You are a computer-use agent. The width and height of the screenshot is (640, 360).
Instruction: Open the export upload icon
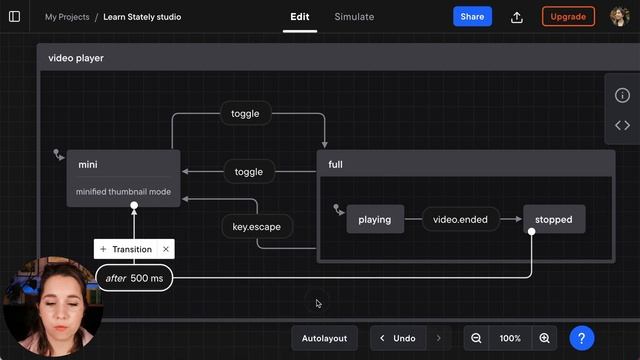517,17
